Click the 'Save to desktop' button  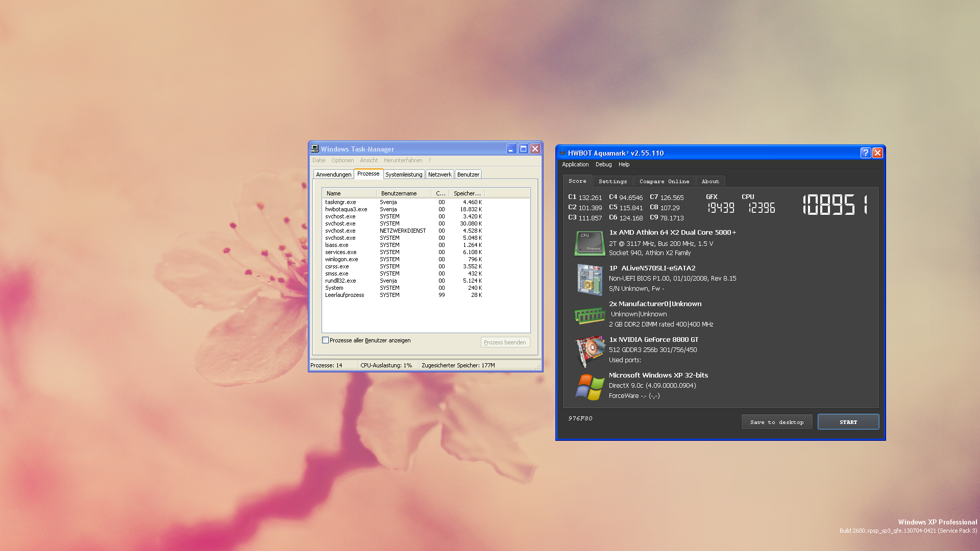(x=777, y=422)
